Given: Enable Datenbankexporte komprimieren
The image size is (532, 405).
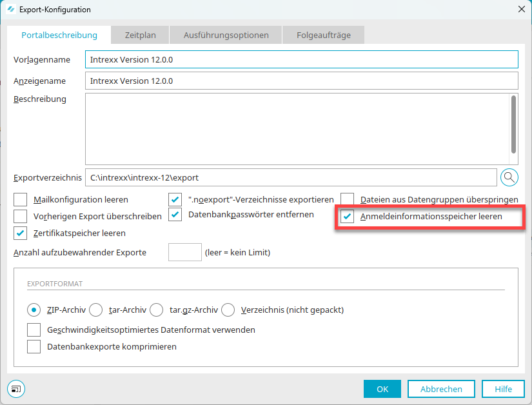Looking at the screenshot, I should (x=34, y=347).
